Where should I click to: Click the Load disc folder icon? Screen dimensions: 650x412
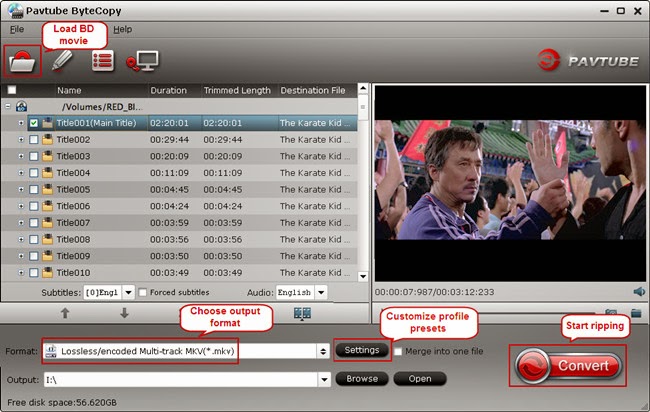[x=22, y=61]
